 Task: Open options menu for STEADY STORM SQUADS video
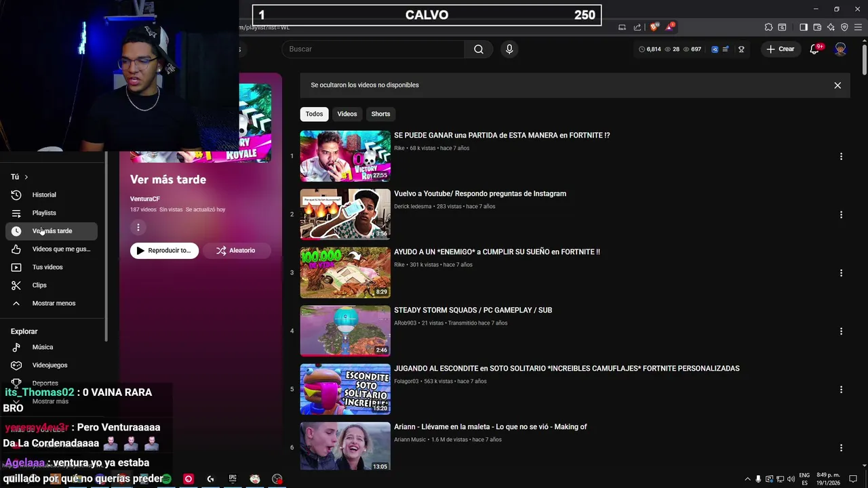click(x=841, y=331)
